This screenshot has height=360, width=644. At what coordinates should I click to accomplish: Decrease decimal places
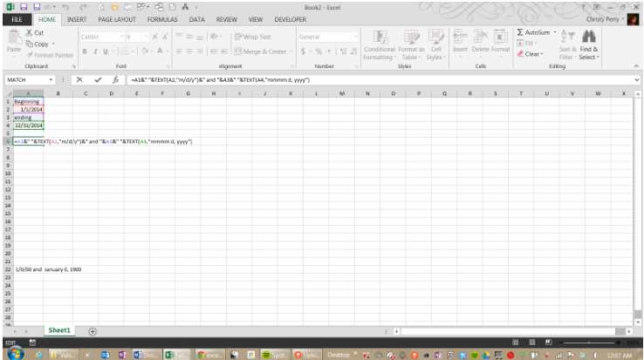point(353,51)
